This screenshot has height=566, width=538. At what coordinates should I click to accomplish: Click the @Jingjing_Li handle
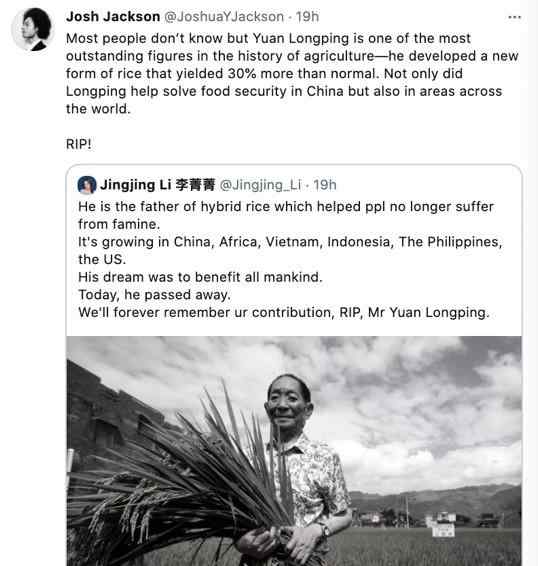pos(260,185)
